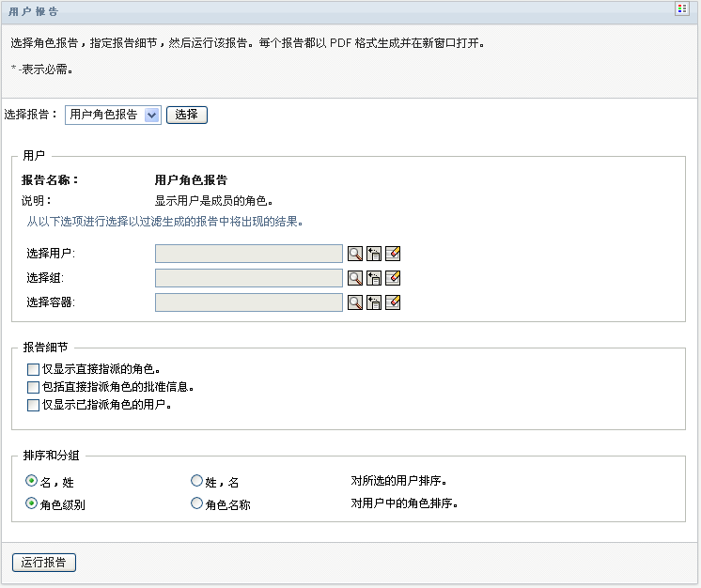
Task: Click search icon beside 选择容器 field
Action: click(355, 302)
